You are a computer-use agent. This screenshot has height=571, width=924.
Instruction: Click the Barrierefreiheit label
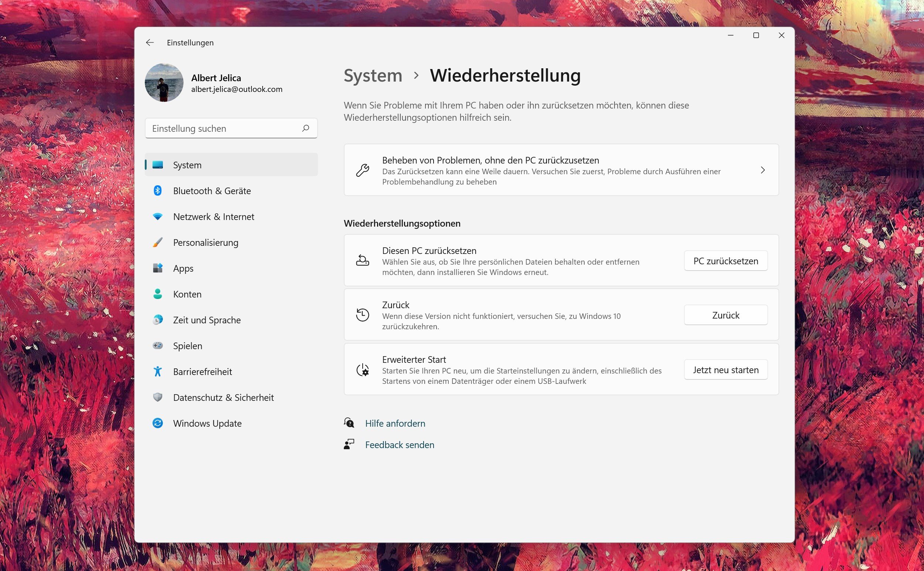pos(202,372)
